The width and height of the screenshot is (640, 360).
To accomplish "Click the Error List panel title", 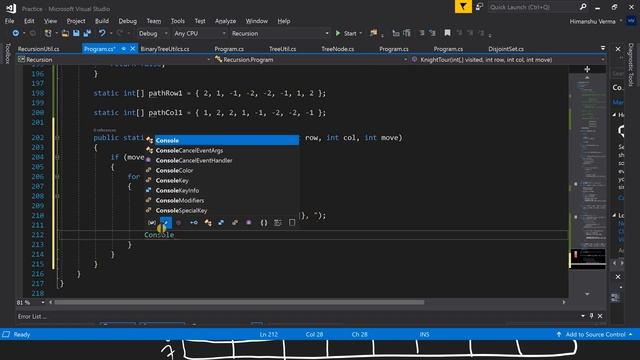I will [31, 316].
